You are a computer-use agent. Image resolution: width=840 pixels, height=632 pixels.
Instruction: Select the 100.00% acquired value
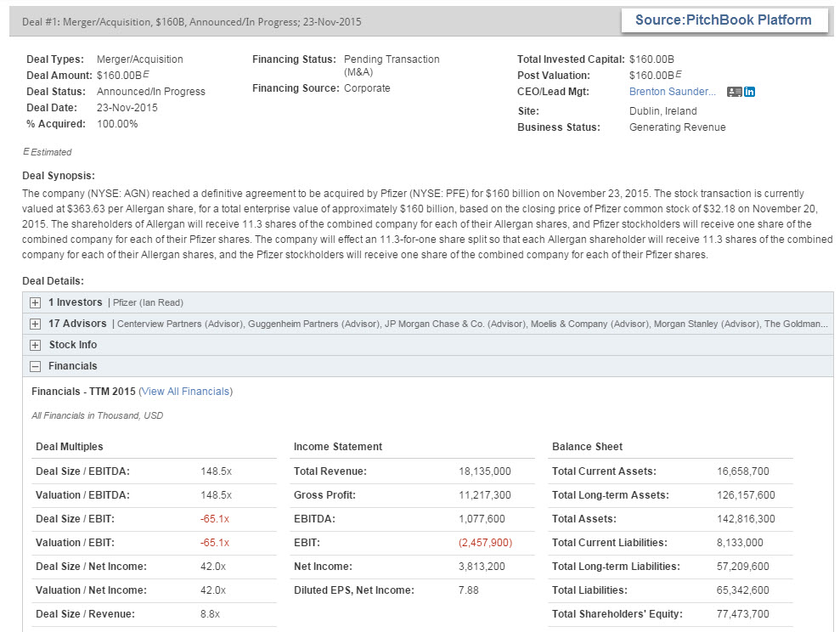(117, 124)
